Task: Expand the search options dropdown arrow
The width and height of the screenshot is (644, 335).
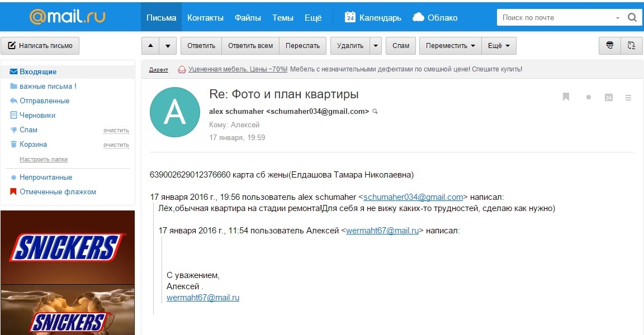Action: point(618,18)
